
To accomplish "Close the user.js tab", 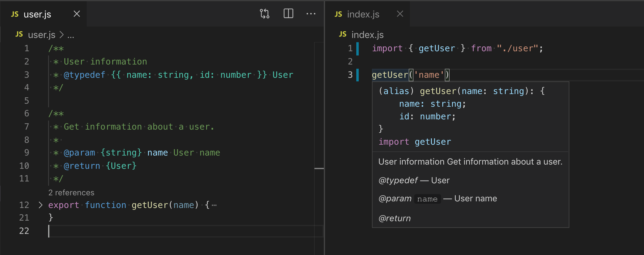I will tap(77, 14).
